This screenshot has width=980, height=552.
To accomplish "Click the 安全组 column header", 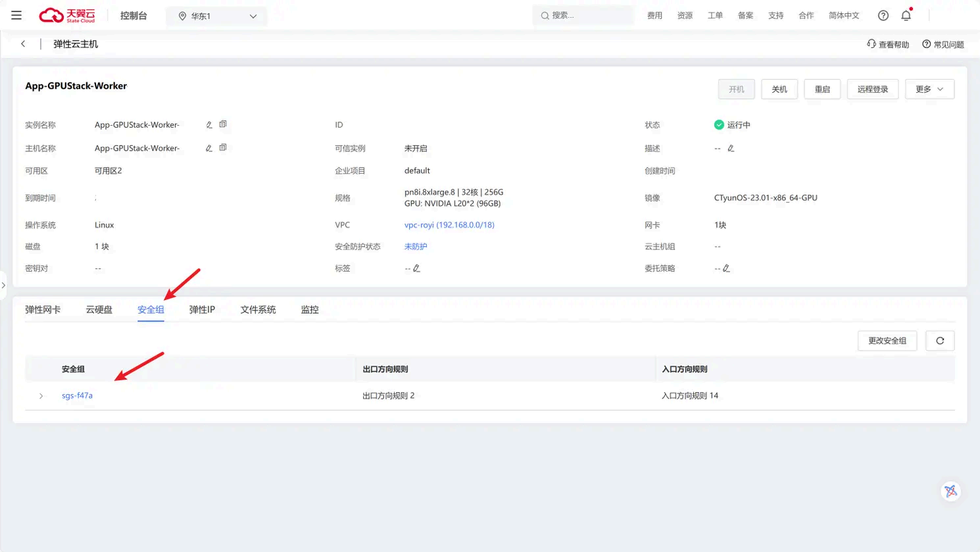I will click(73, 370).
